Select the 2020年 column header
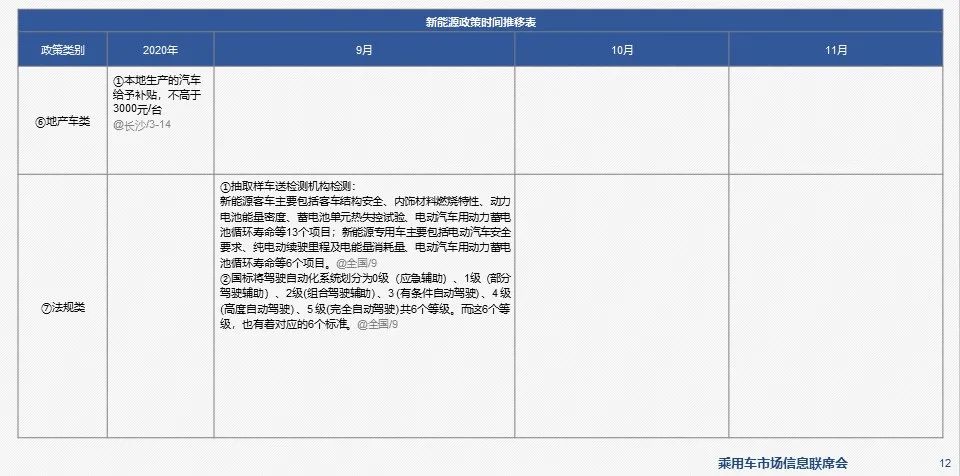 pyautogui.click(x=160, y=50)
